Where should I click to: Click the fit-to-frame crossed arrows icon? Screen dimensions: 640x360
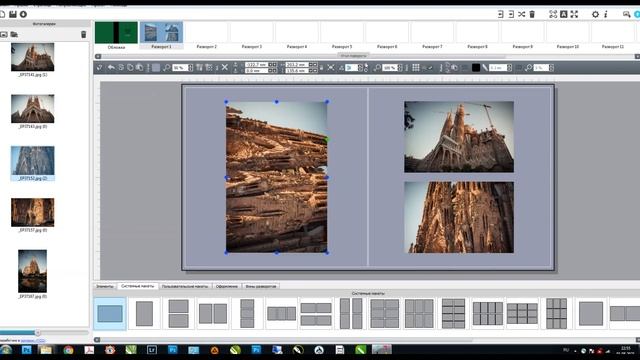[331, 67]
